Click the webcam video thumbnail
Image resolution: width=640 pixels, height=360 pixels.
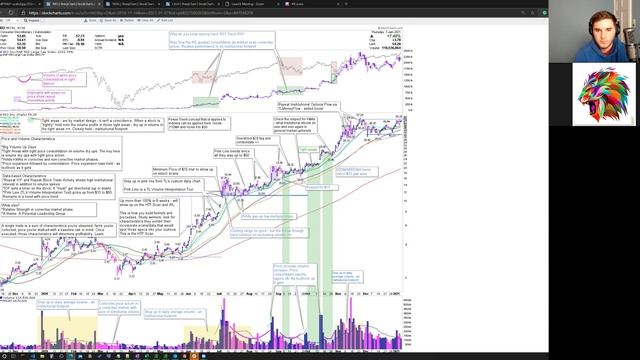[x=594, y=31]
